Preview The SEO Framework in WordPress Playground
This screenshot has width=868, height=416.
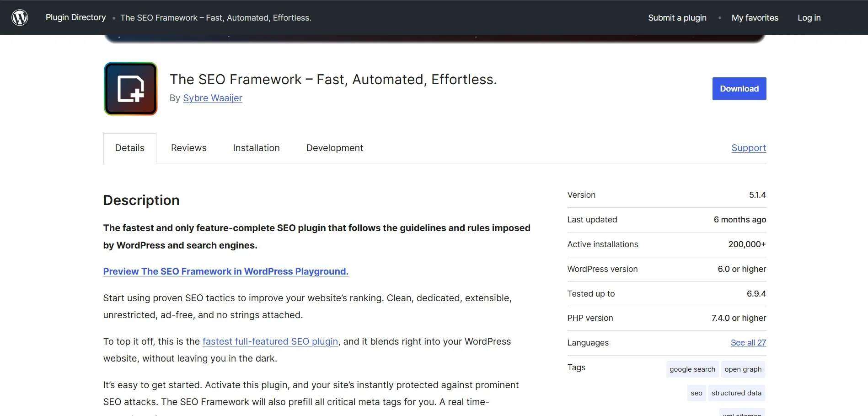(226, 271)
